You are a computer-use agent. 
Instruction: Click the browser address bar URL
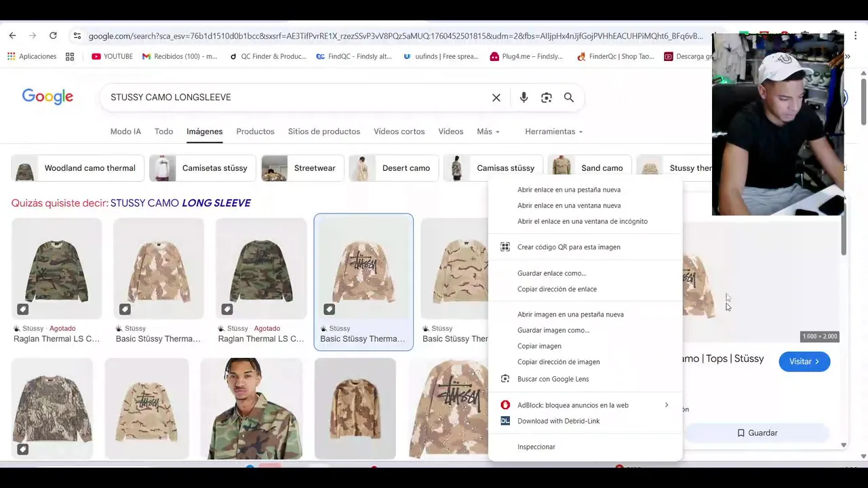tap(397, 36)
